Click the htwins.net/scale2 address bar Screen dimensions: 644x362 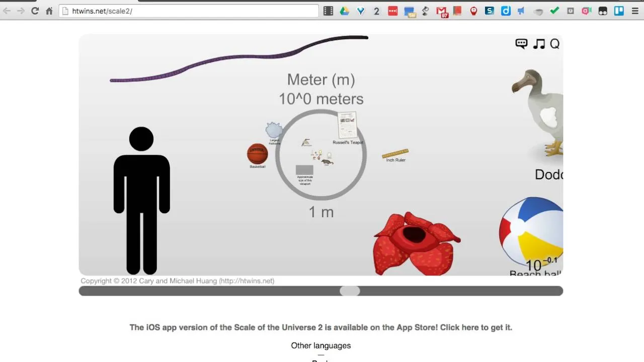coord(189,11)
